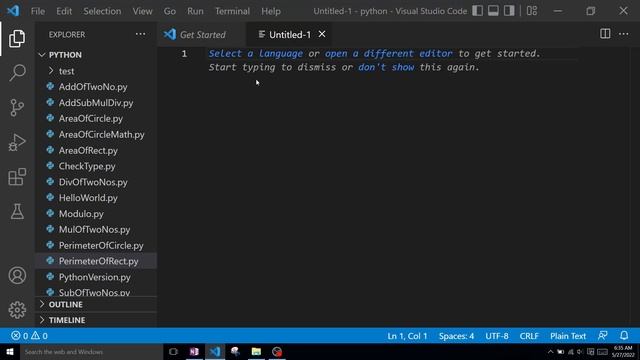Open the Testing flask view

17,211
